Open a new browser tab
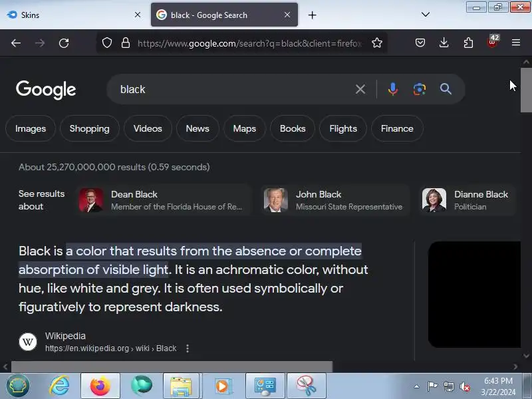 (x=312, y=15)
